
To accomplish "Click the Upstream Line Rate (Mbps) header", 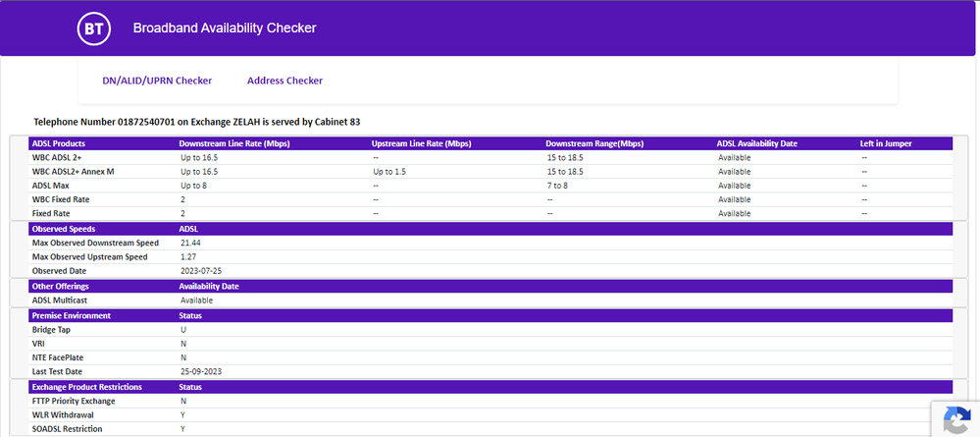I will (x=421, y=144).
